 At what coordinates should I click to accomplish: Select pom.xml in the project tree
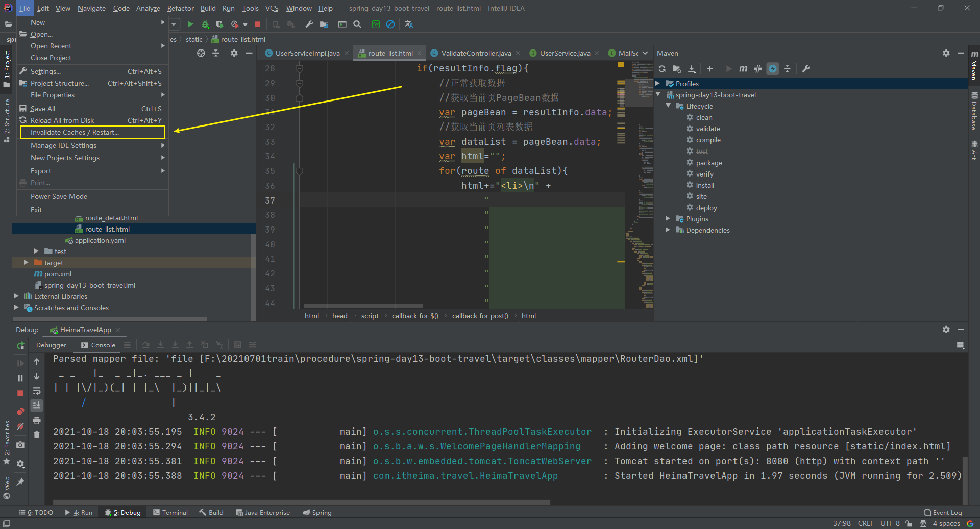tap(58, 274)
